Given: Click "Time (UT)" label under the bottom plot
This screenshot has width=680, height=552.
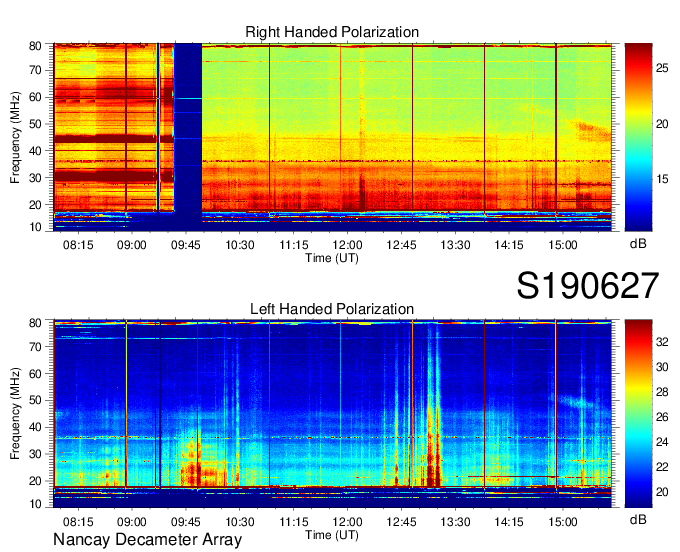Looking at the screenshot, I should coord(332,535).
